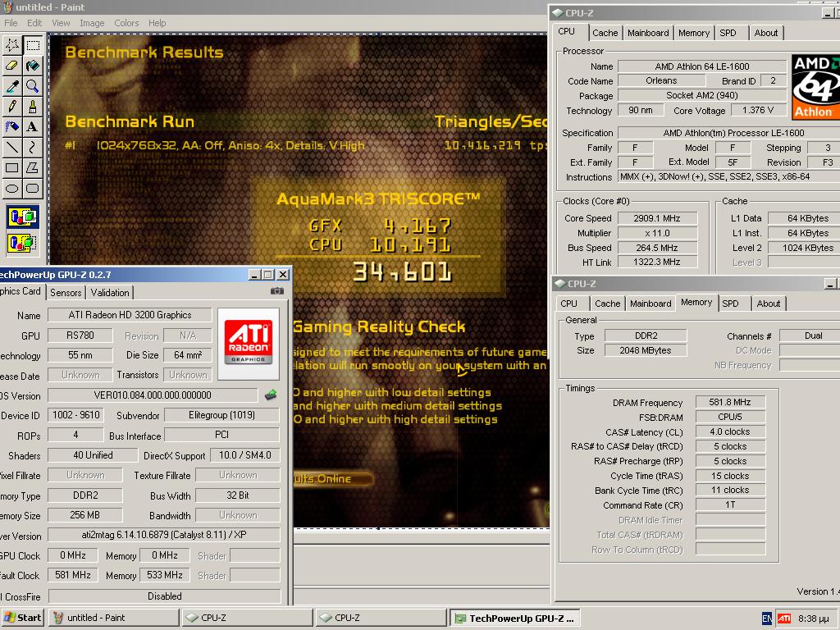Open the Paint Edit menu
Screen dimensions: 840x630
click(x=34, y=23)
